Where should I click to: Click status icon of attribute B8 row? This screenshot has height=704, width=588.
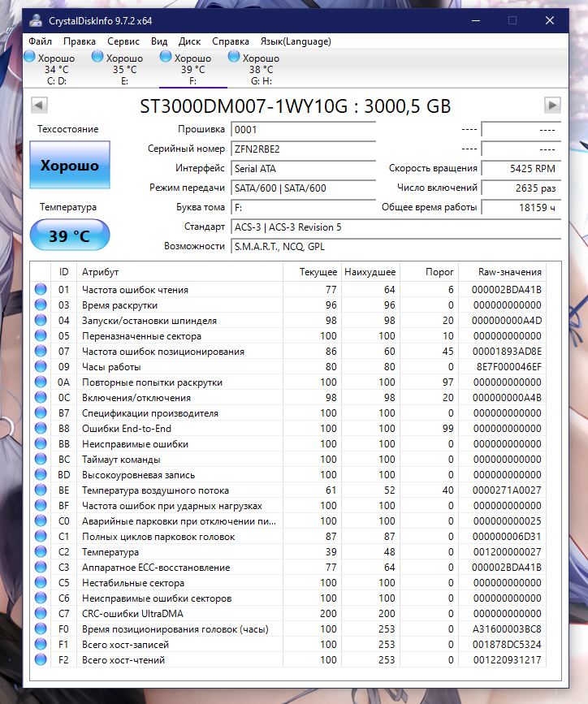pyautogui.click(x=41, y=428)
